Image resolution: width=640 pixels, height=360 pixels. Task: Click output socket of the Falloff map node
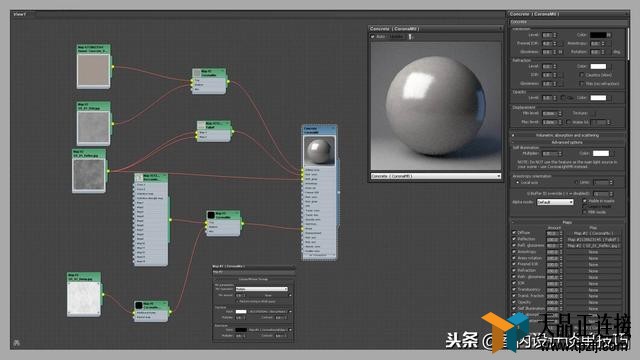tap(232, 131)
